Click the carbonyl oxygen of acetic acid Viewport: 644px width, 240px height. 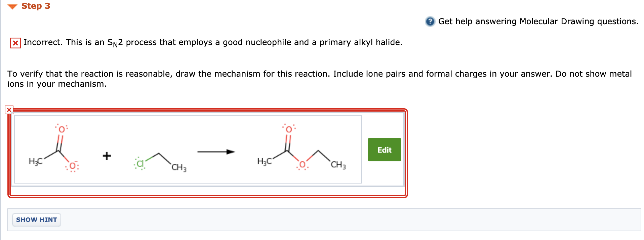pyautogui.click(x=62, y=129)
